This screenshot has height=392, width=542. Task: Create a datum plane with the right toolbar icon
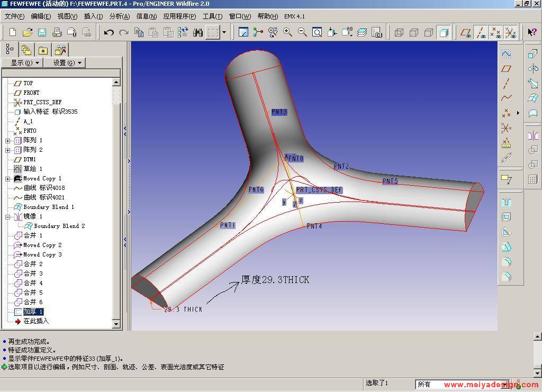[x=506, y=68]
